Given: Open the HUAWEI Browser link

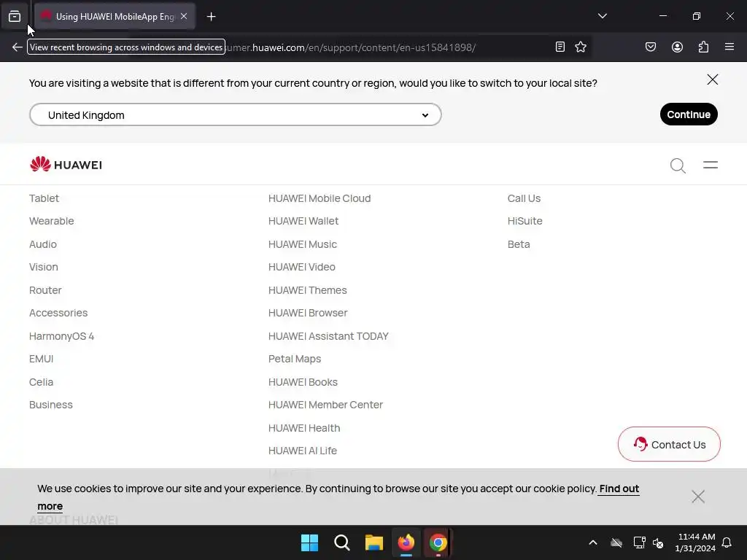Looking at the screenshot, I should (308, 314).
